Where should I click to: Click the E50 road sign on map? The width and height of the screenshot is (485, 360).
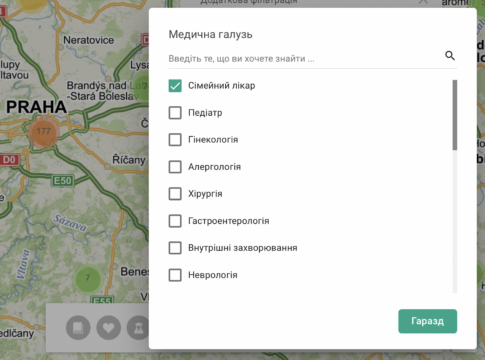click(62, 181)
